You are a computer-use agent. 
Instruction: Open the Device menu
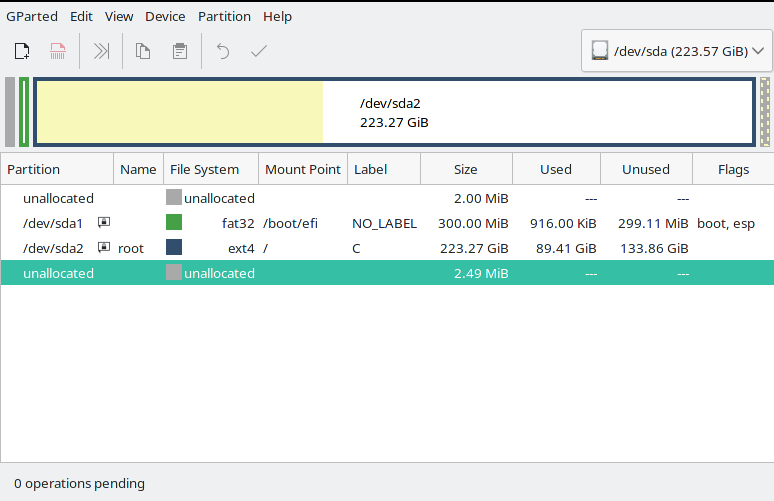point(165,16)
